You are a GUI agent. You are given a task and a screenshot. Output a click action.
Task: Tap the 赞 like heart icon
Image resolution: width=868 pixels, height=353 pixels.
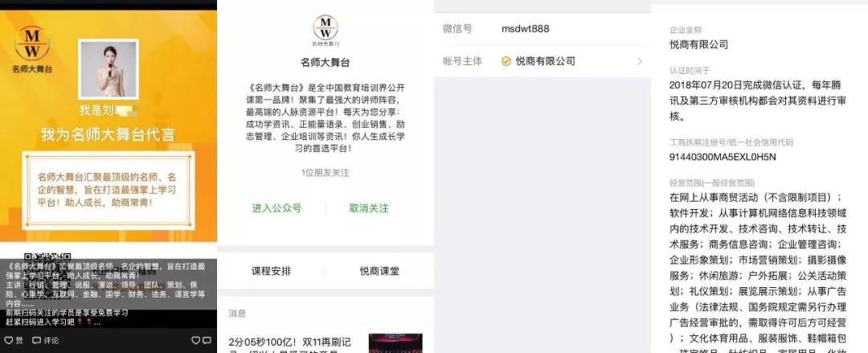coord(8,340)
